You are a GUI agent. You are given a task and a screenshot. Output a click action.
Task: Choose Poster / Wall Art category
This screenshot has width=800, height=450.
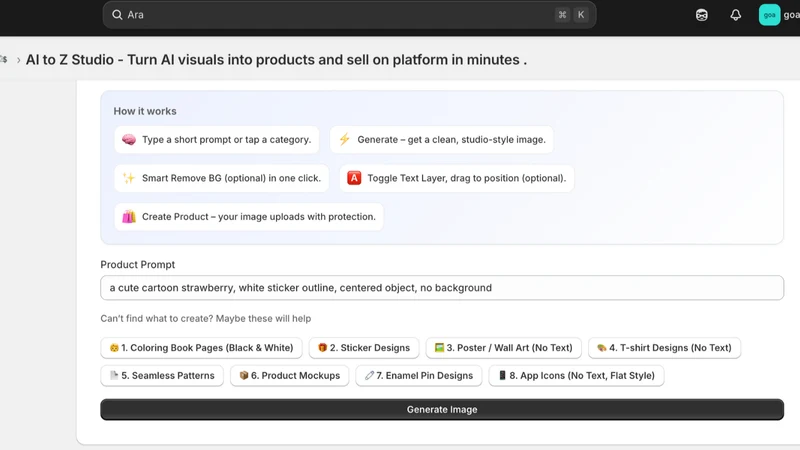(x=504, y=348)
